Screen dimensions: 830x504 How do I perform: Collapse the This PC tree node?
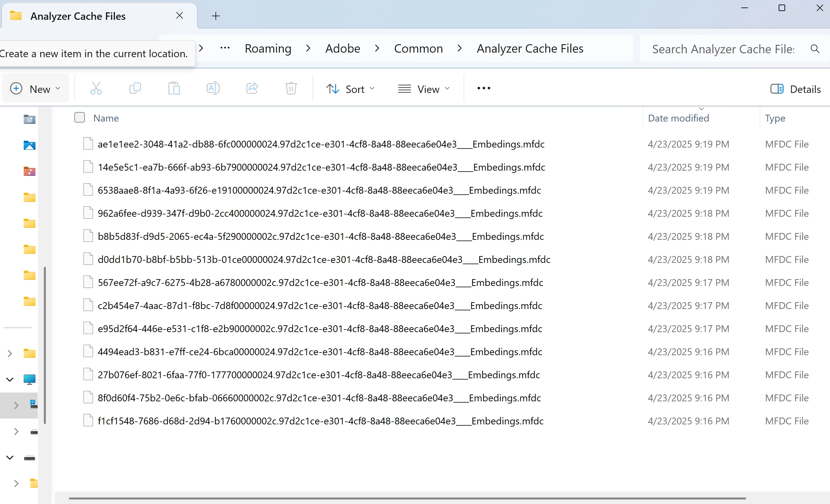click(10, 379)
